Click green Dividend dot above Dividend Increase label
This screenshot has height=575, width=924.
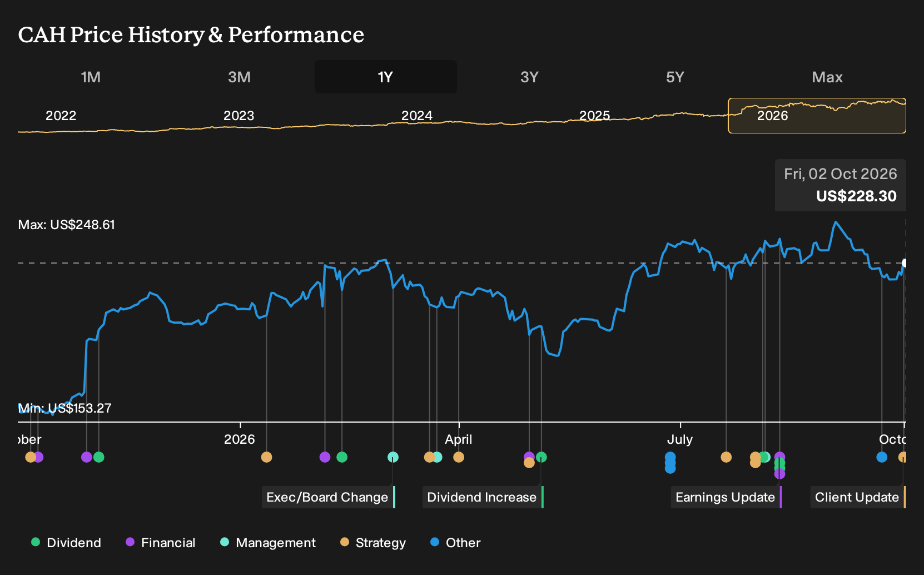(542, 457)
